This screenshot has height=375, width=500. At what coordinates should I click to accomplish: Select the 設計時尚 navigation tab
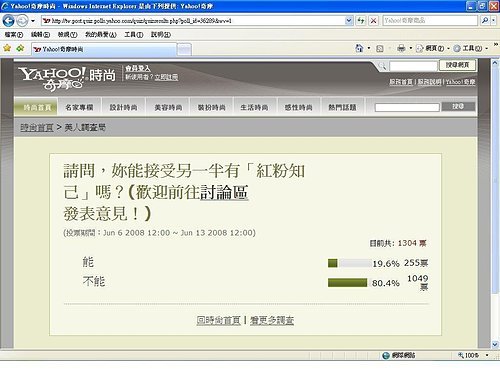123,107
